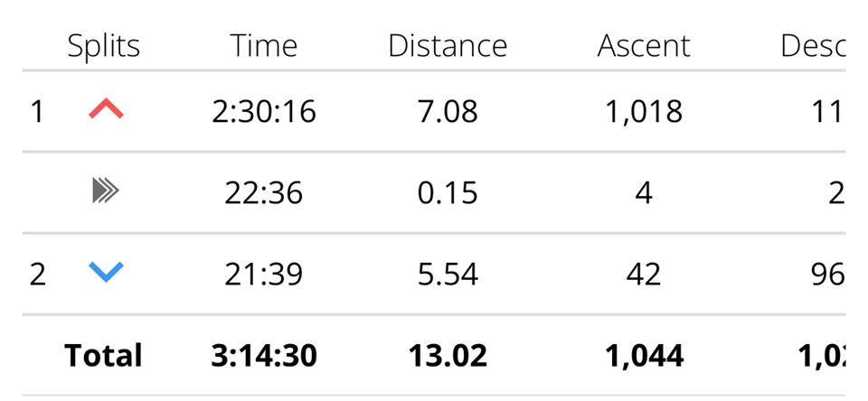This screenshot has width=868, height=401.
Task: Click distance value 5.54
Action: (x=448, y=275)
